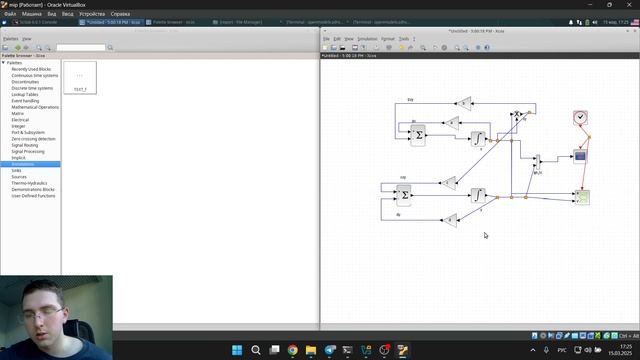
Task: Click the Palette browser search field
Action: tap(81, 48)
